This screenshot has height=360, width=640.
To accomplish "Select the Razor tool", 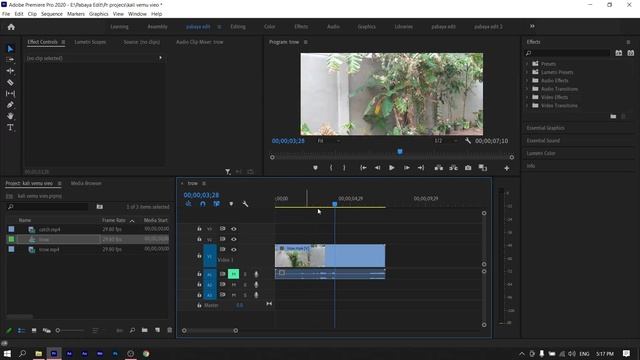I will (10, 82).
